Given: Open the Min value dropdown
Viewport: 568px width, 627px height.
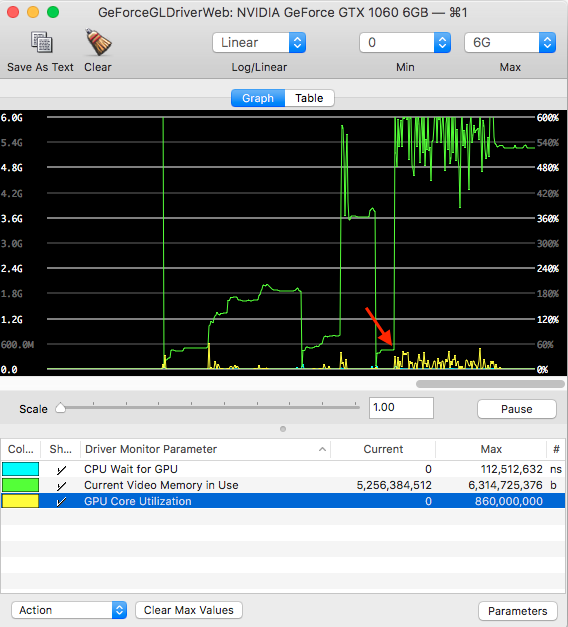Looking at the screenshot, I should (405, 42).
